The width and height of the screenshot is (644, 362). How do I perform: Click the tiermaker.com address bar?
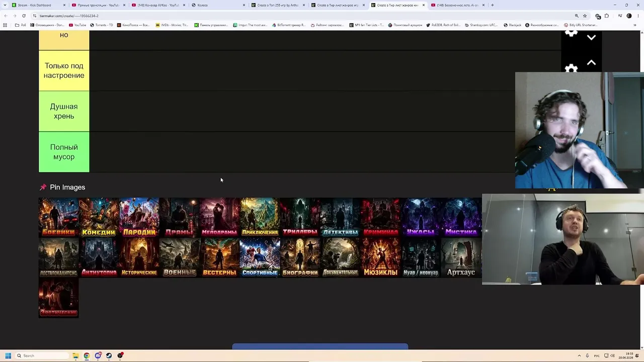click(x=302, y=16)
